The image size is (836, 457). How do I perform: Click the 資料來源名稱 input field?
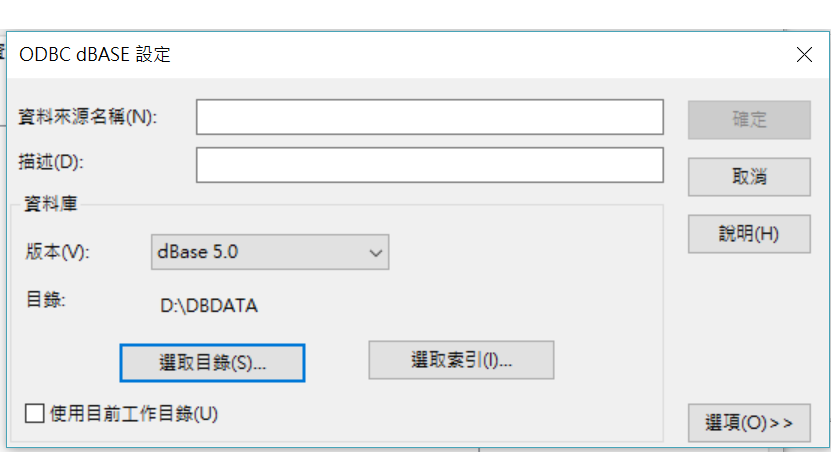point(430,117)
